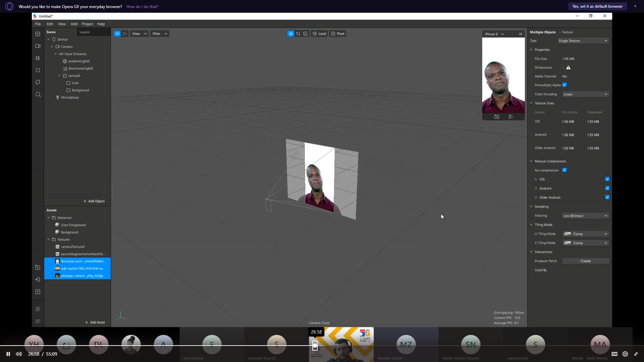Image resolution: width=644 pixels, height=362 pixels.
Task: Open the File menu
Action: [38, 24]
